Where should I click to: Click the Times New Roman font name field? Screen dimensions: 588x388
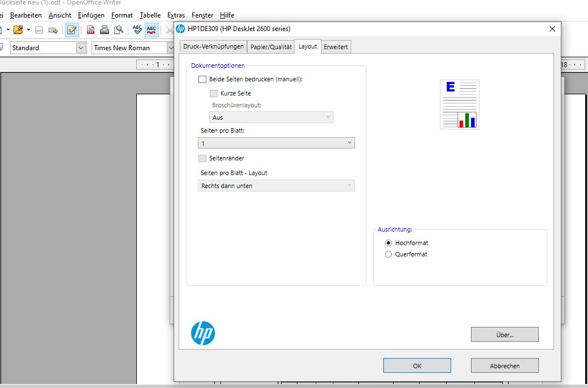pos(129,48)
